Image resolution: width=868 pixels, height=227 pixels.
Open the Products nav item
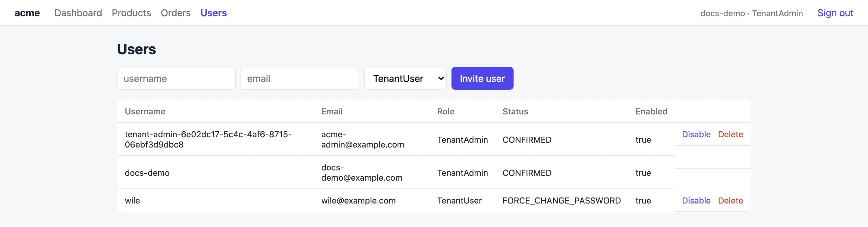pos(131,13)
